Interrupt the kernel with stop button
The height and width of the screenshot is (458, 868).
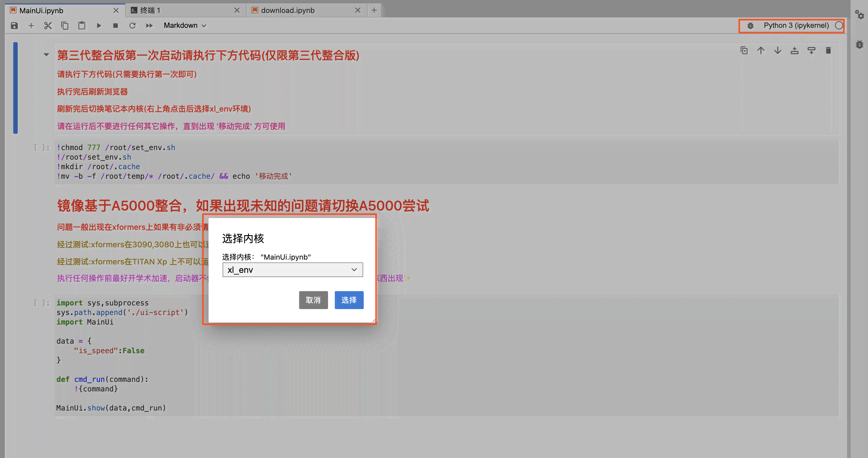[115, 26]
